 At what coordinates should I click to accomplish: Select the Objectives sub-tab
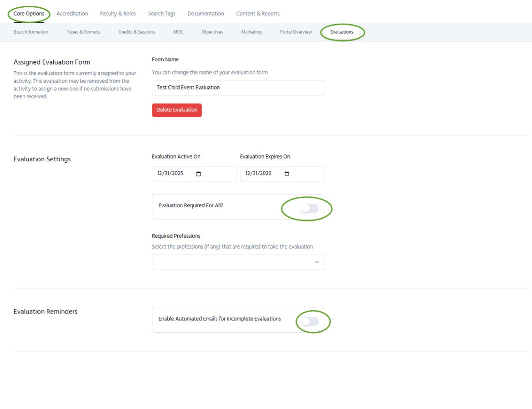[x=212, y=32]
